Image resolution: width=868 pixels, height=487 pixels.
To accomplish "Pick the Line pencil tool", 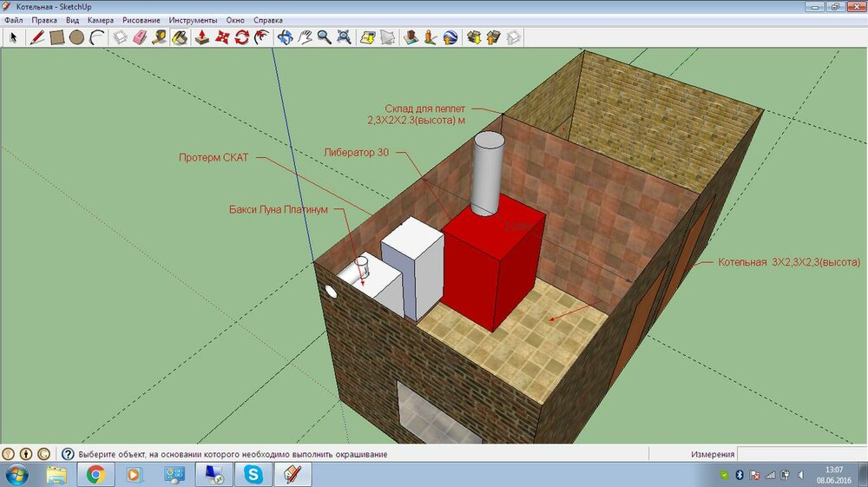I will pyautogui.click(x=36, y=37).
